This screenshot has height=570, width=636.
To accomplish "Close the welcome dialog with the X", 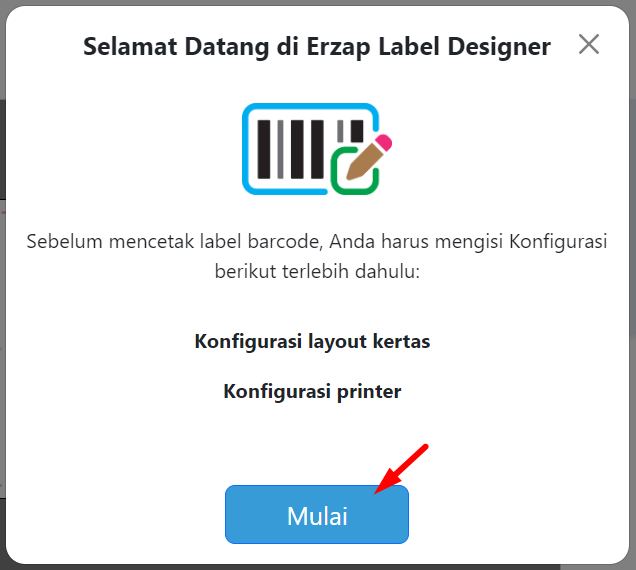I will click(x=589, y=44).
